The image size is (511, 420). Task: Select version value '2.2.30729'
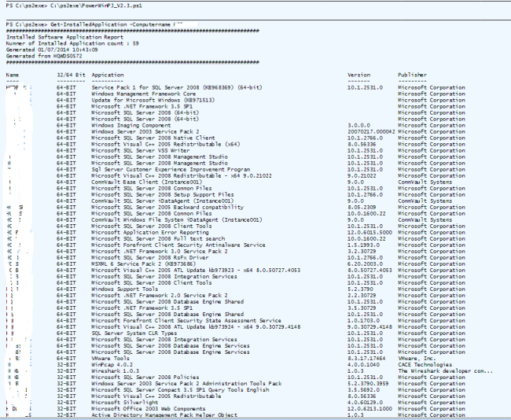coord(362,296)
